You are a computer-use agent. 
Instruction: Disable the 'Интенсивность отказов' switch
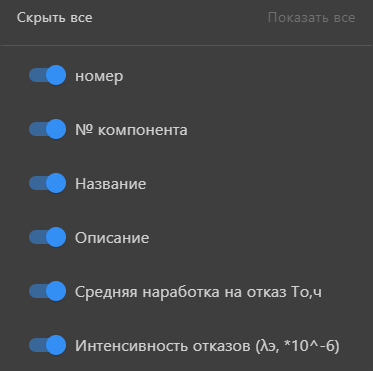[x=47, y=345]
